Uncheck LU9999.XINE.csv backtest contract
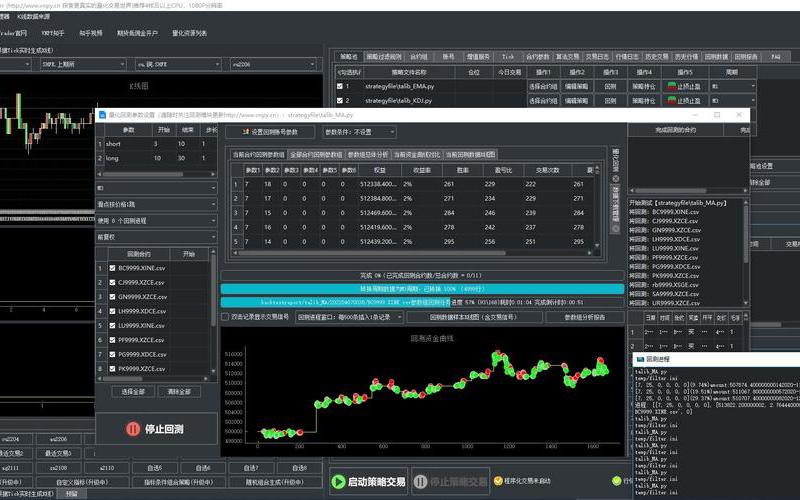The height and width of the screenshot is (500, 800). click(x=112, y=325)
